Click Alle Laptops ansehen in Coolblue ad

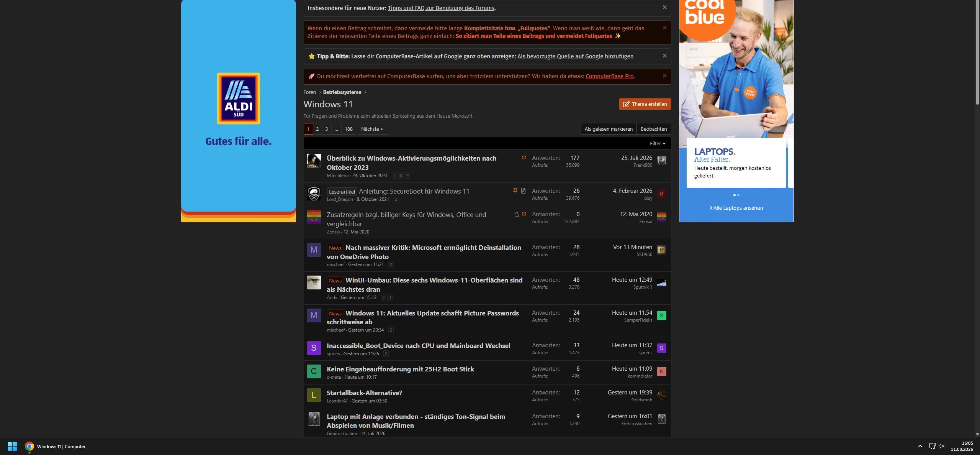coord(736,208)
